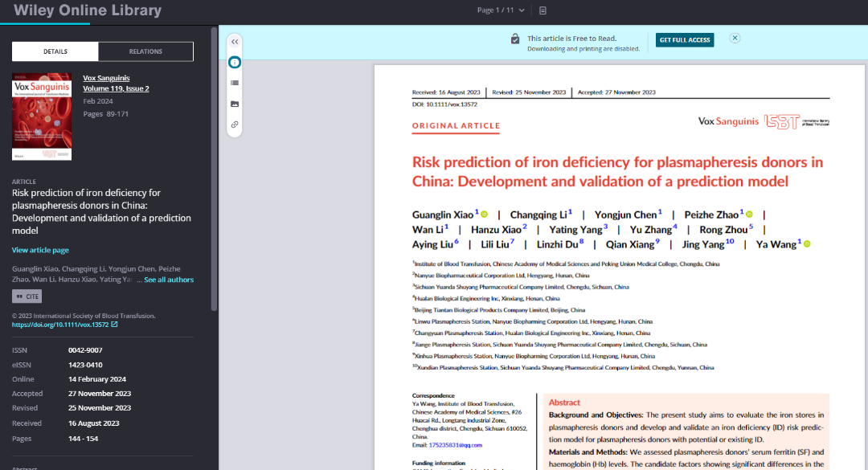This screenshot has height=470, width=868.
Task: Click affiliation superscript 2 after Hanzu Xiao
Action: tap(525, 226)
